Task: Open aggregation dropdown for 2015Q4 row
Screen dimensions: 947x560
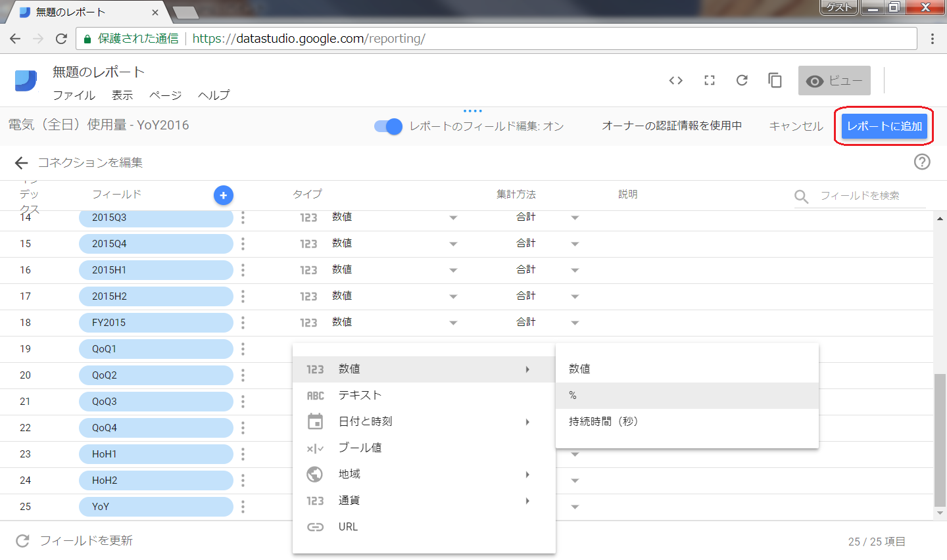Action: coord(575,244)
